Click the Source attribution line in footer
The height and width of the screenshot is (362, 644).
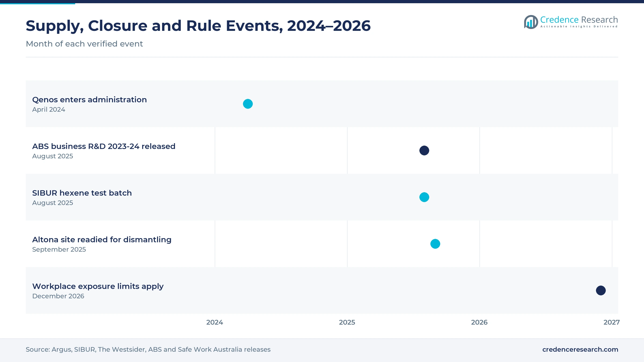click(x=148, y=349)
